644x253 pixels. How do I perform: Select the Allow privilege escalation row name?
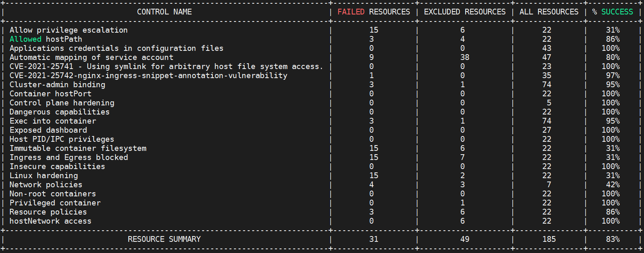tap(68, 30)
